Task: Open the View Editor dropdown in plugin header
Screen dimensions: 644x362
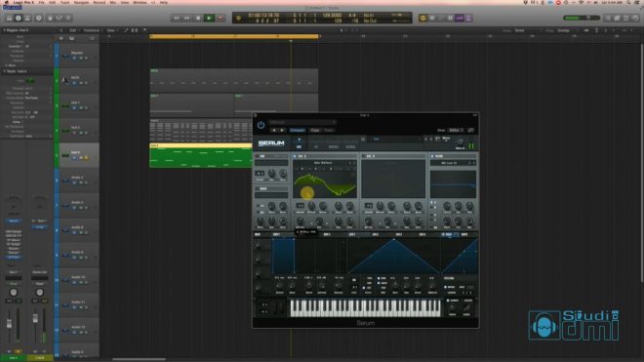Action: 455,130
